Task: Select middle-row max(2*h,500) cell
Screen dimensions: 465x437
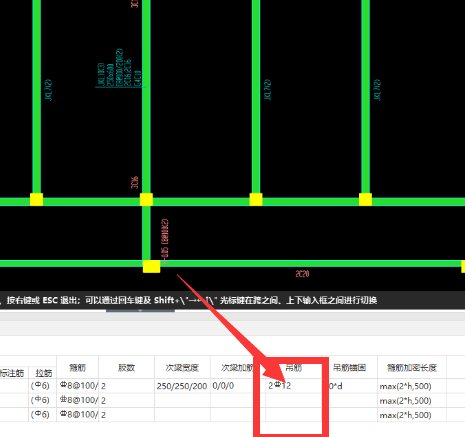Action: pyautogui.click(x=412, y=400)
